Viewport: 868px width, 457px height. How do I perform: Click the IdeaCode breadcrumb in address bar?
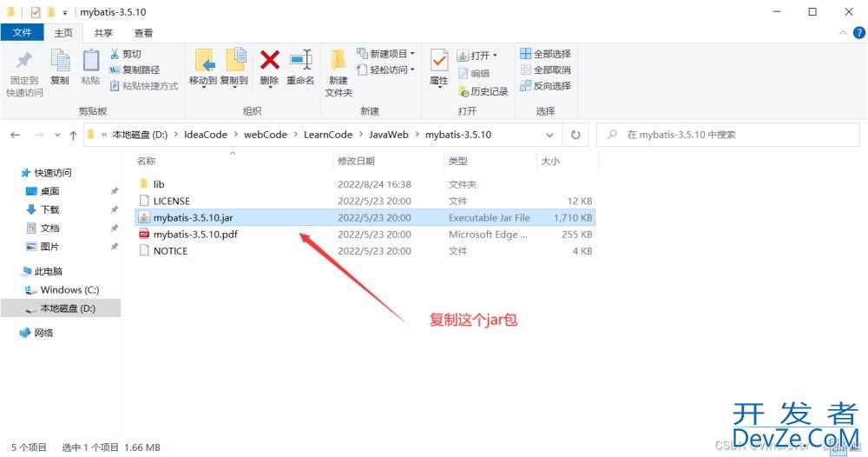pos(206,135)
